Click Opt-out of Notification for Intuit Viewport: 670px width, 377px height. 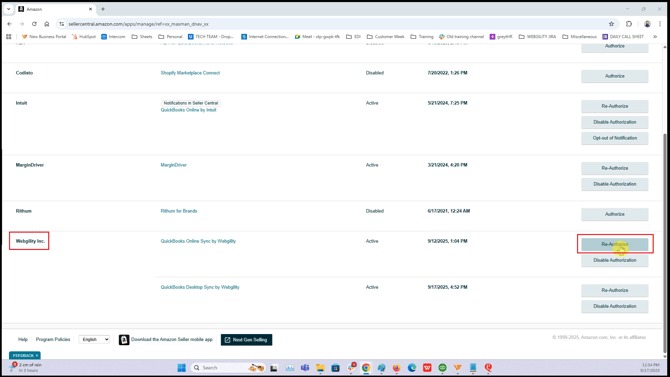[x=614, y=138]
